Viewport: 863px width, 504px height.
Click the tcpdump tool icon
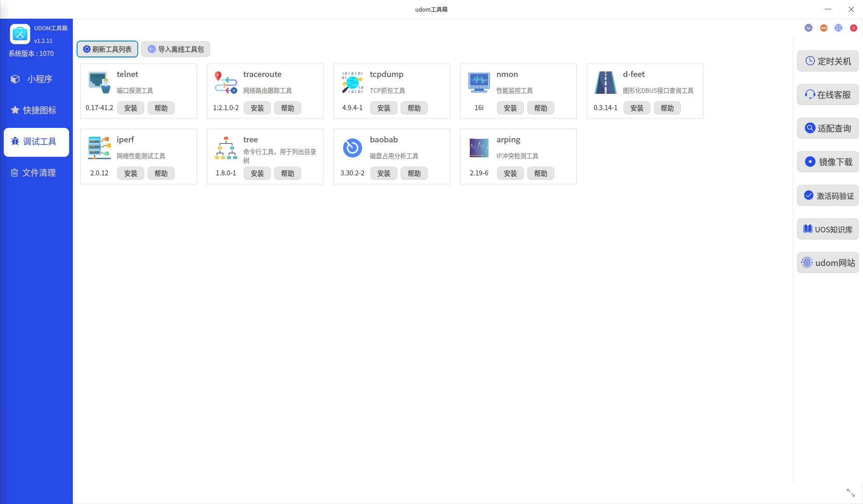(353, 83)
